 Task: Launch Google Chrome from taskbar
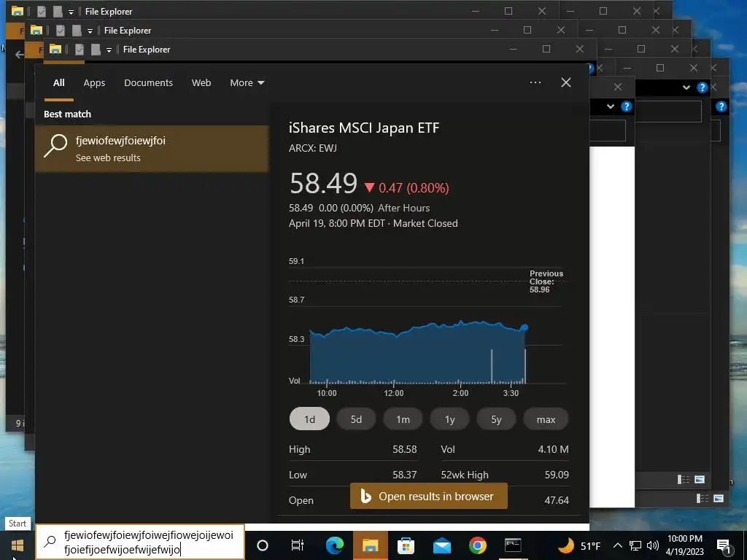477,545
